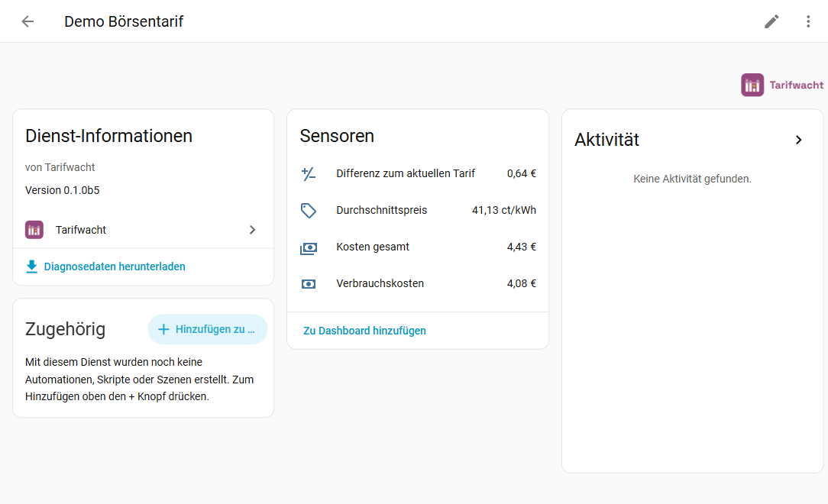
Task: Click the Tarifwacht row label
Action: 81,230
